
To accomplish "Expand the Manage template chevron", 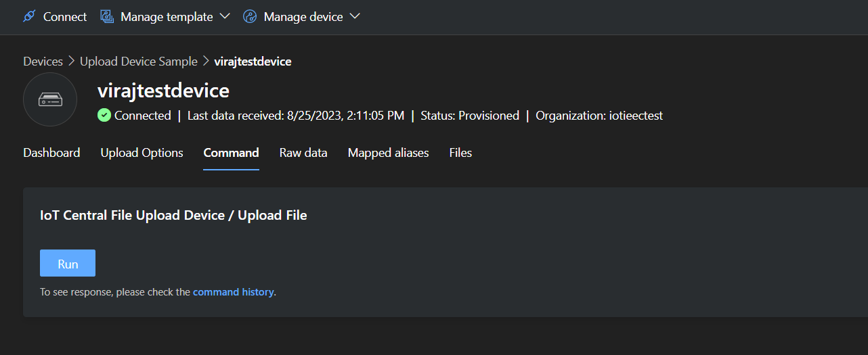I will coord(225,16).
